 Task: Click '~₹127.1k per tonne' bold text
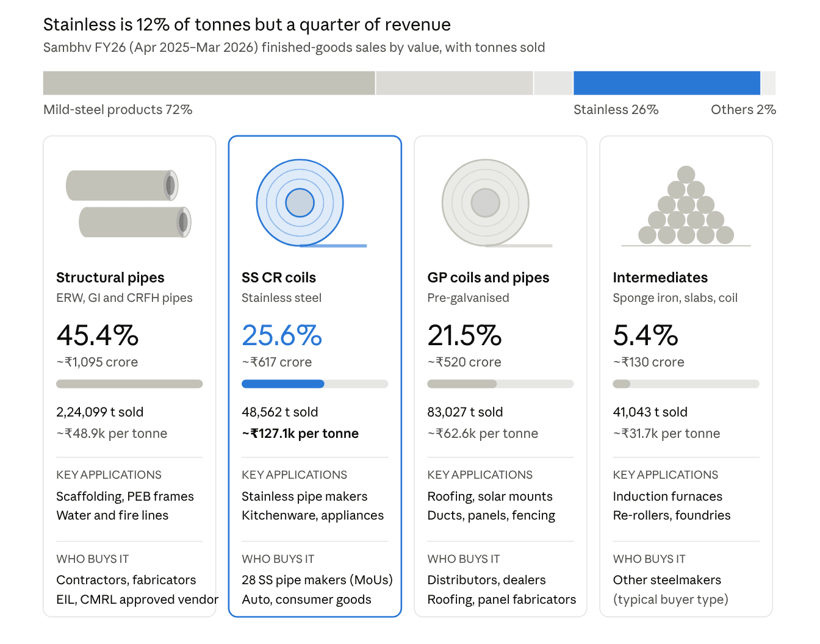[x=300, y=434]
